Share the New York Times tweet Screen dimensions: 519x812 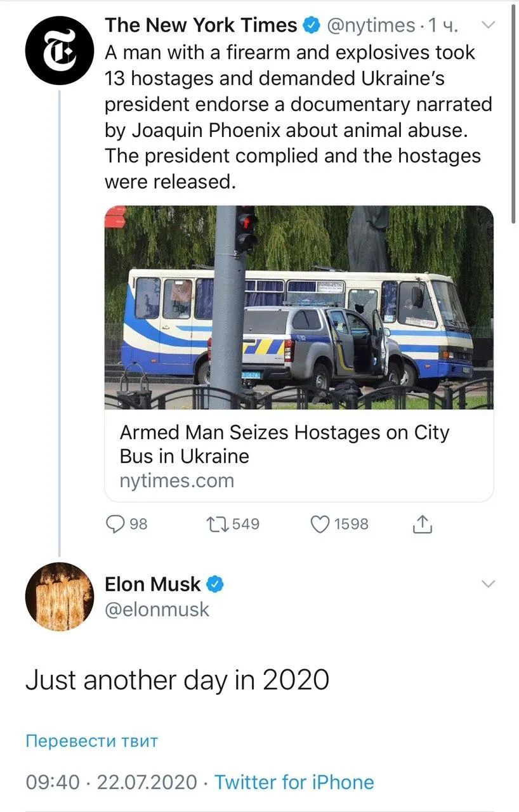tap(422, 524)
